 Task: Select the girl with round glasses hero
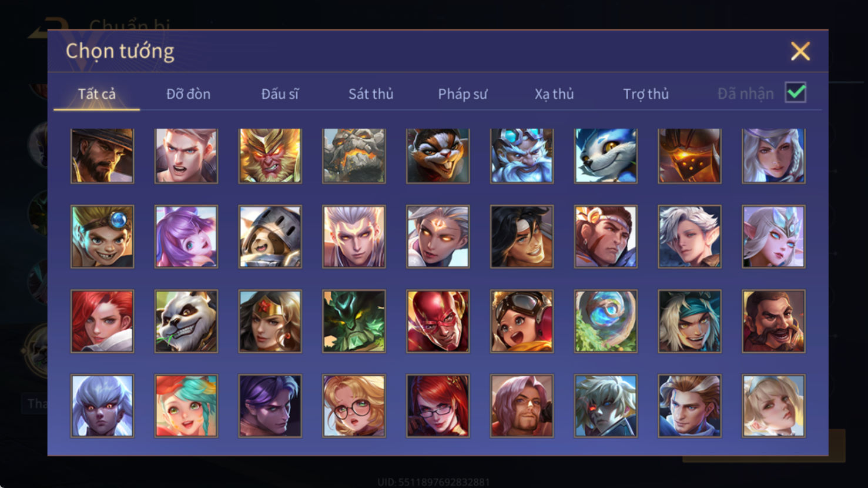coord(354,406)
